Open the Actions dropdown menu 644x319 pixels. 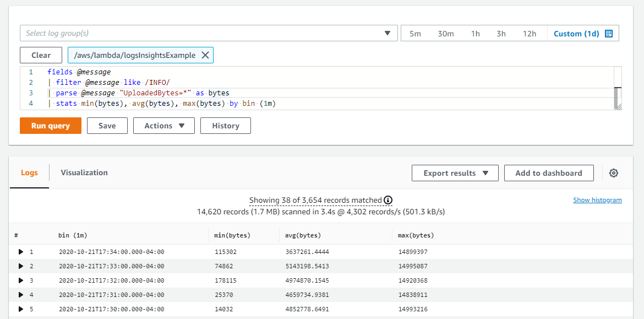[x=165, y=126]
